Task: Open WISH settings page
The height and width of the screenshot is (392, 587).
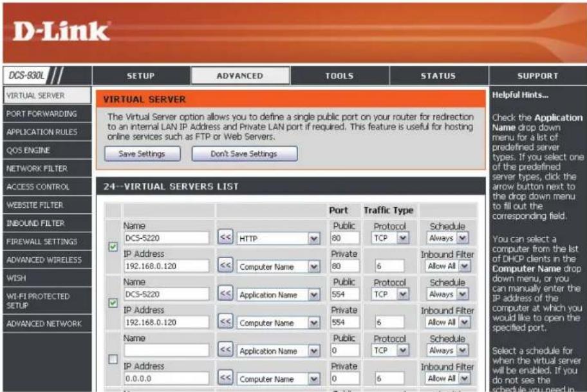Action: (47, 278)
